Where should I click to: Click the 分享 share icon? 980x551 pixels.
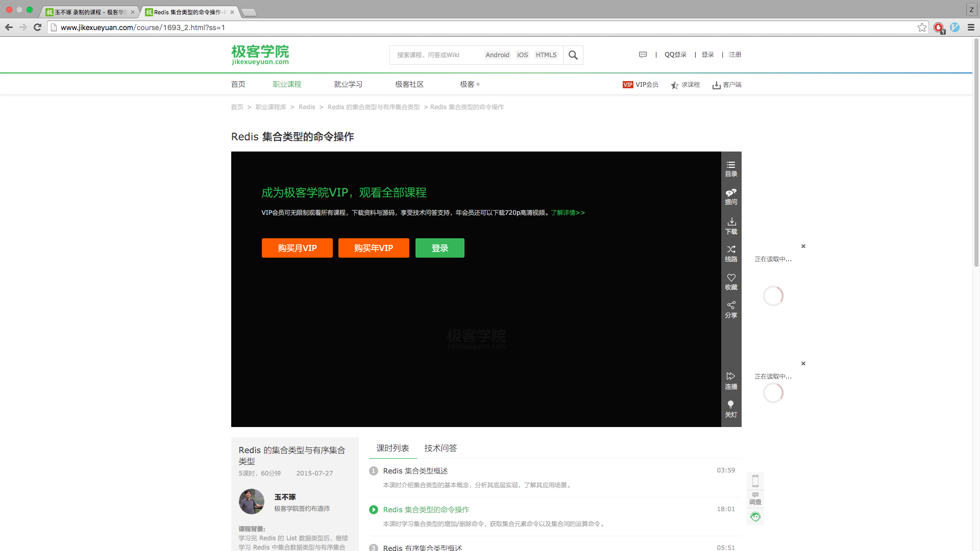(731, 309)
